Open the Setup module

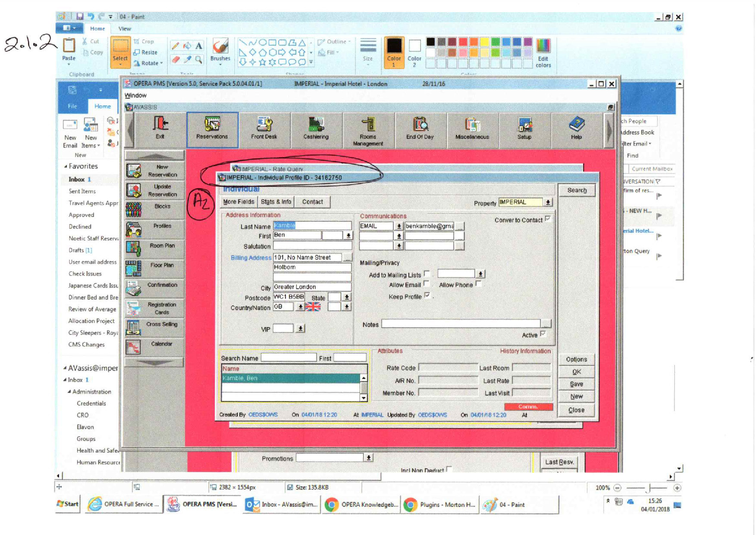(524, 129)
